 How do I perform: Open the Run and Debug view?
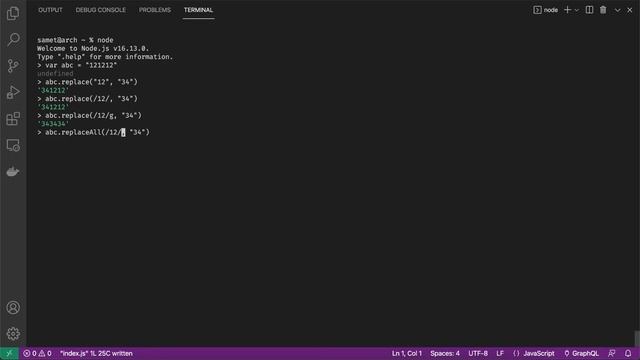point(13,92)
